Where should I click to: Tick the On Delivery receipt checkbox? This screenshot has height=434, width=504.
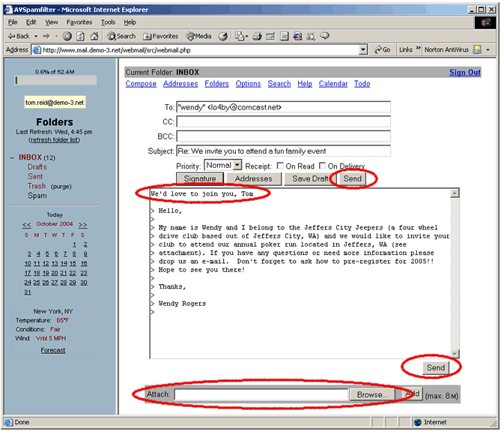323,166
